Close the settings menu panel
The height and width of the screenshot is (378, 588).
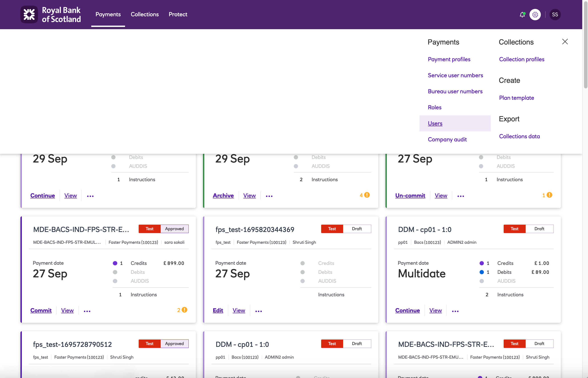pos(565,42)
